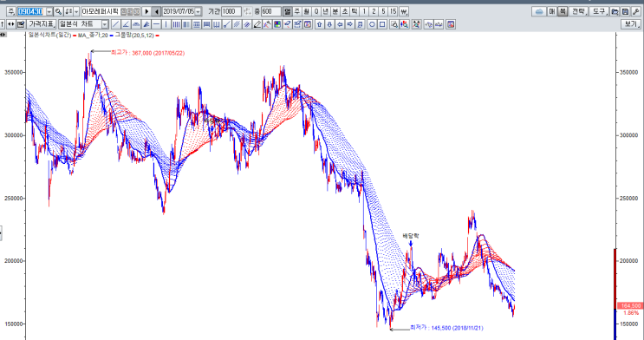Image resolution: width=644 pixels, height=340 pixels.
Task: Open the color palette tool icon
Action: point(277,24)
